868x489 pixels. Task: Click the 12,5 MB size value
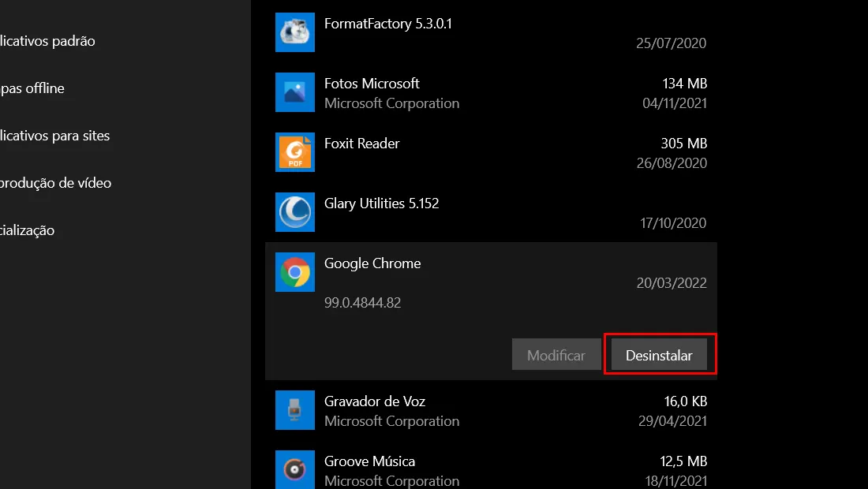[x=683, y=461]
